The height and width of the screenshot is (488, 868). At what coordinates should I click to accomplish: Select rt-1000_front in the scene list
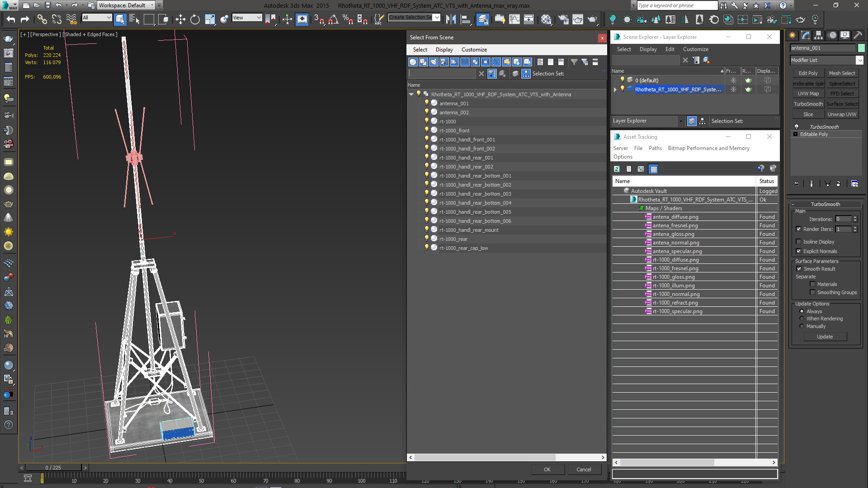click(454, 131)
